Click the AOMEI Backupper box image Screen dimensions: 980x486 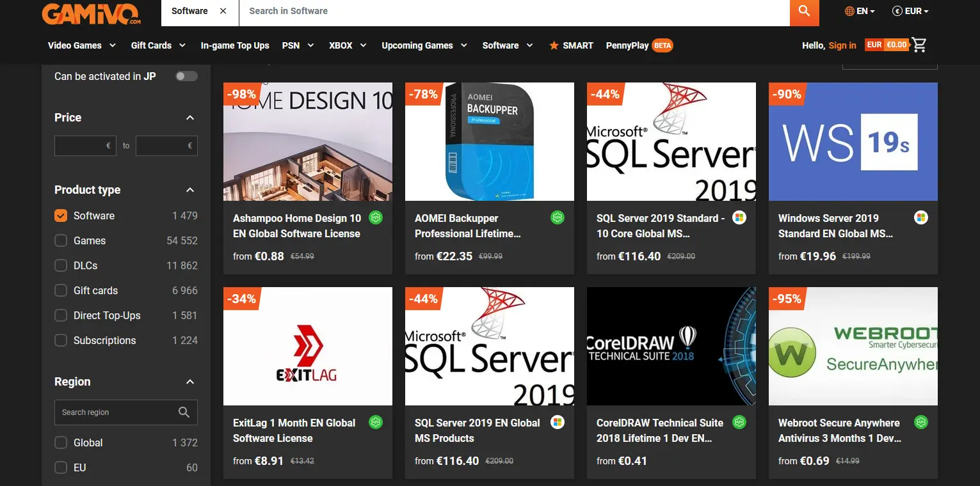coord(490,141)
